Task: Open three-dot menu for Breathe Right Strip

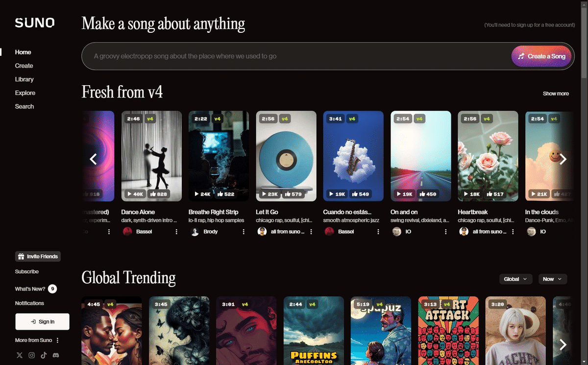Action: tap(244, 232)
